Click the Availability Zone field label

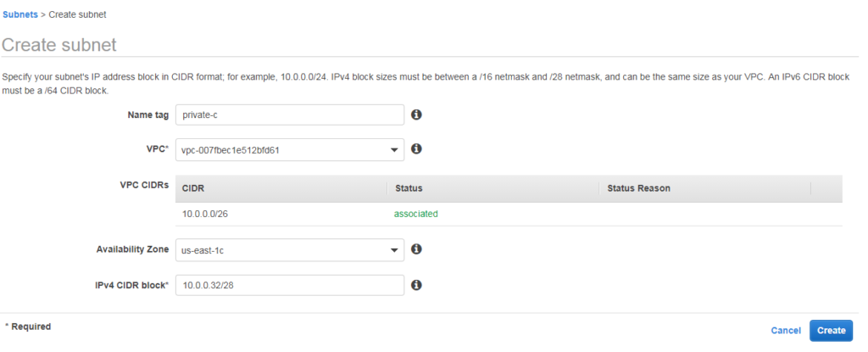pyautogui.click(x=132, y=249)
